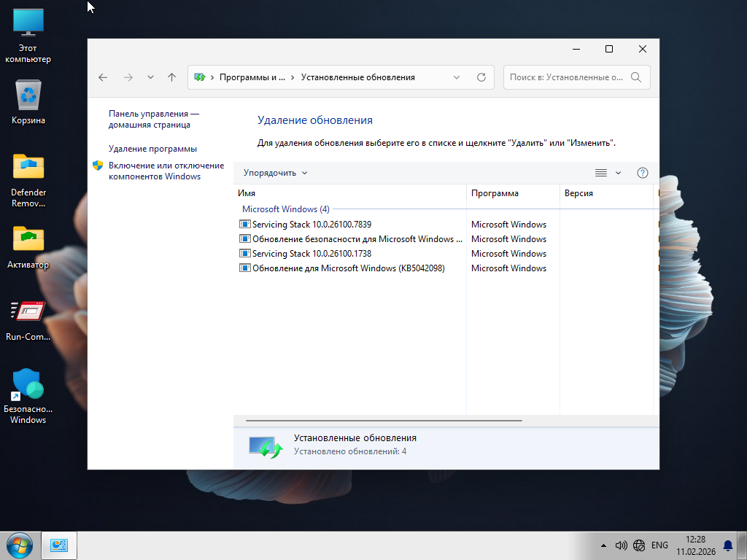Click the view layout icon
The height and width of the screenshot is (560, 747).
(x=601, y=173)
